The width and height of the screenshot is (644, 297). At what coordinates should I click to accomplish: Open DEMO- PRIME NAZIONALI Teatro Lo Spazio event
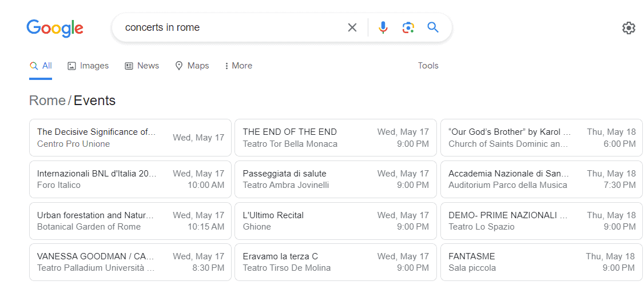pos(541,220)
